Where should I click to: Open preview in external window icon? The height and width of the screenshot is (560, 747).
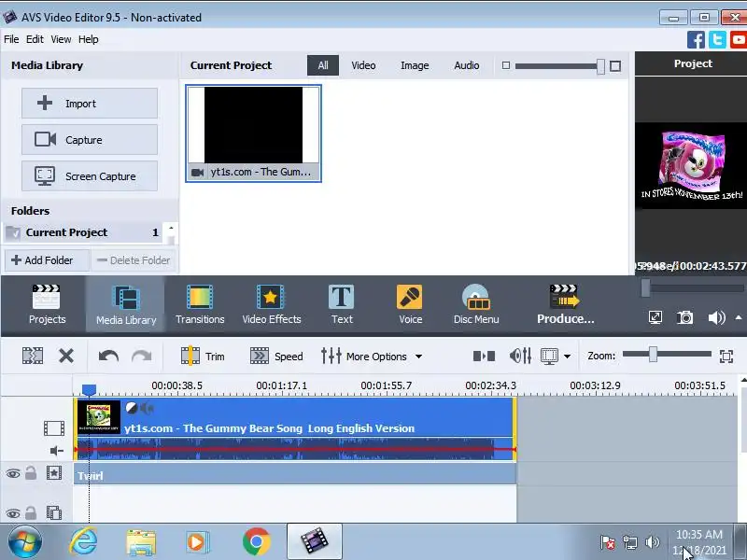pos(655,317)
